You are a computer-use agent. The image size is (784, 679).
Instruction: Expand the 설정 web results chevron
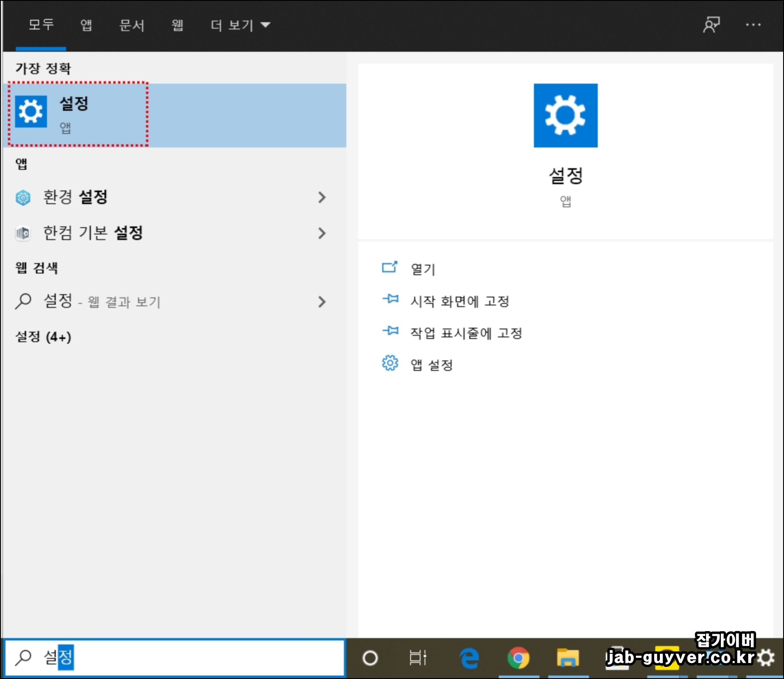point(322,302)
